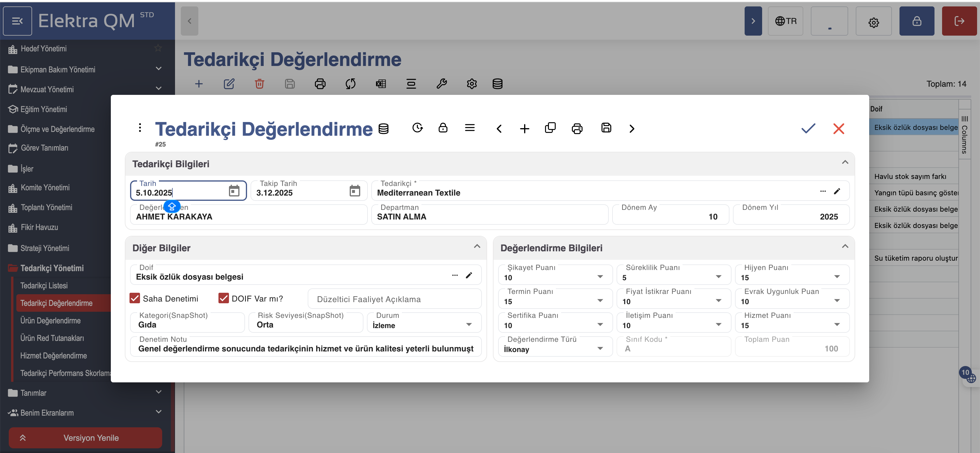Uncheck the Saha Denetimi checkbox
The width and height of the screenshot is (980, 453).
[135, 298]
